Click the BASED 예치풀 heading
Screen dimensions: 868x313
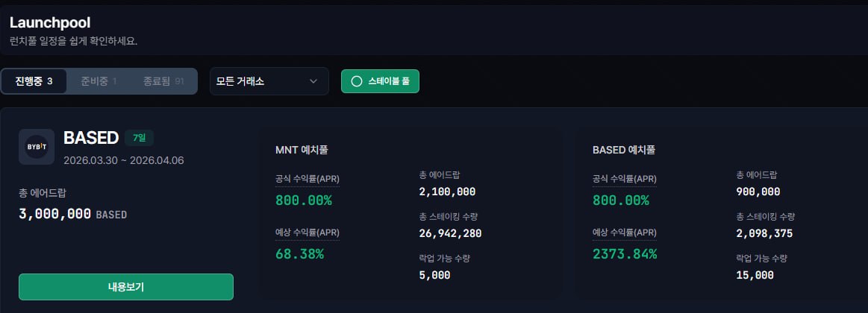[624, 150]
